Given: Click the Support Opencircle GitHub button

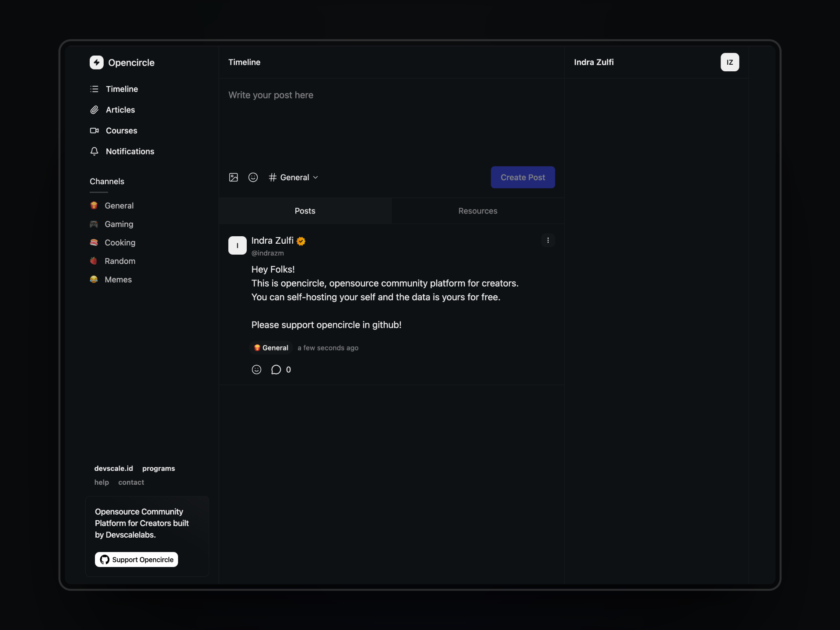Looking at the screenshot, I should click(136, 559).
